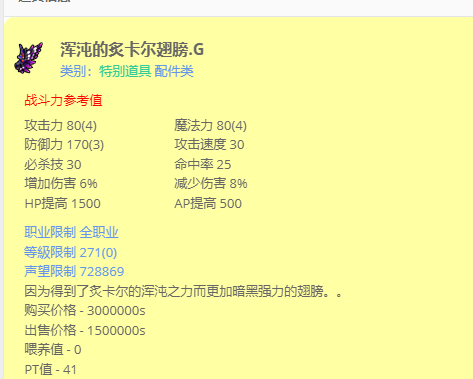Click the 出售价格 - 1500000s line
This screenshot has width=473, height=379.
[x=85, y=330]
